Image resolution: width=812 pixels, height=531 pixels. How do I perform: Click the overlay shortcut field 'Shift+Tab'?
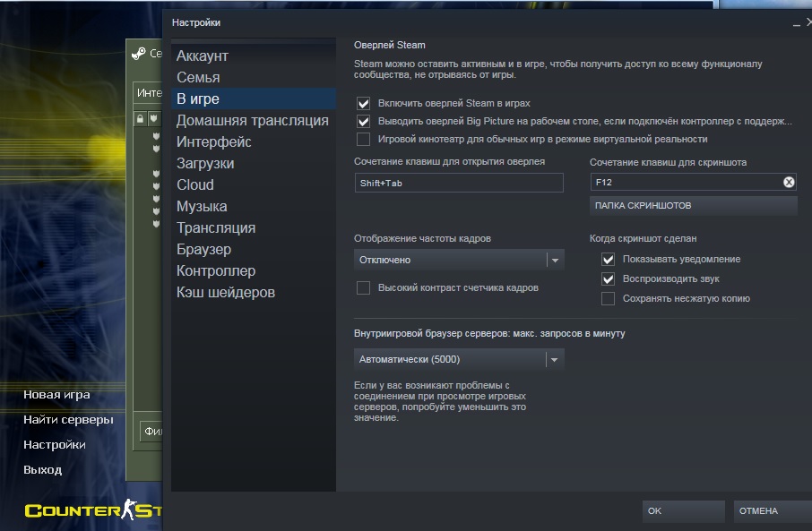point(459,184)
